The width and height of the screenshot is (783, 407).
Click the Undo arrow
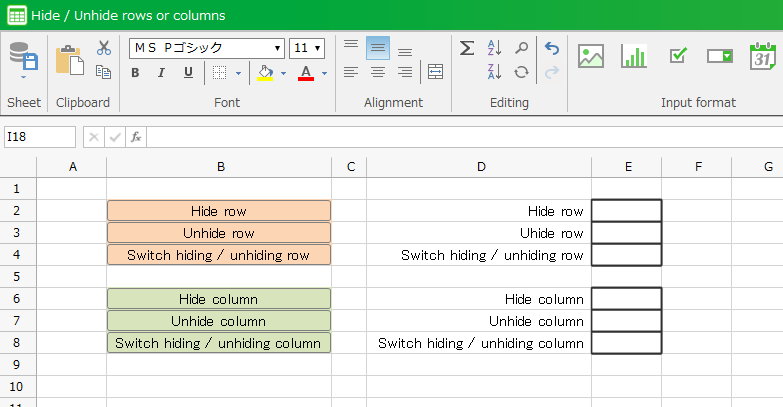tap(551, 48)
